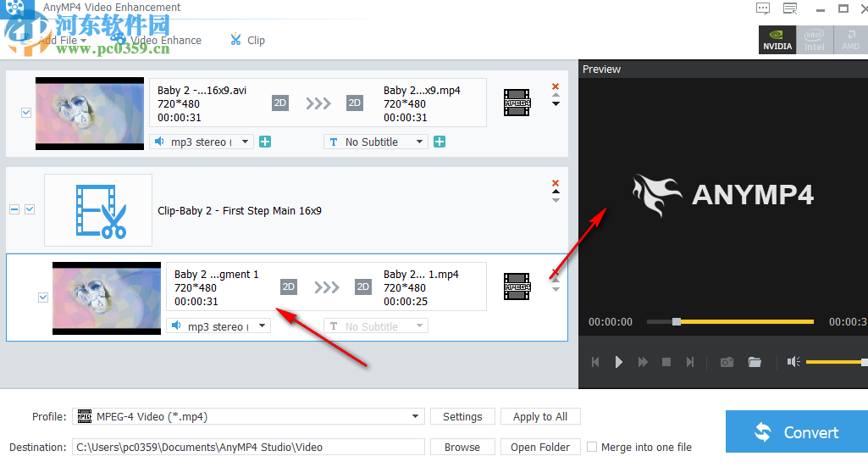Image resolution: width=868 pixels, height=473 pixels.
Task: Collapse the Clip-Baby 2 group
Action: click(x=14, y=209)
